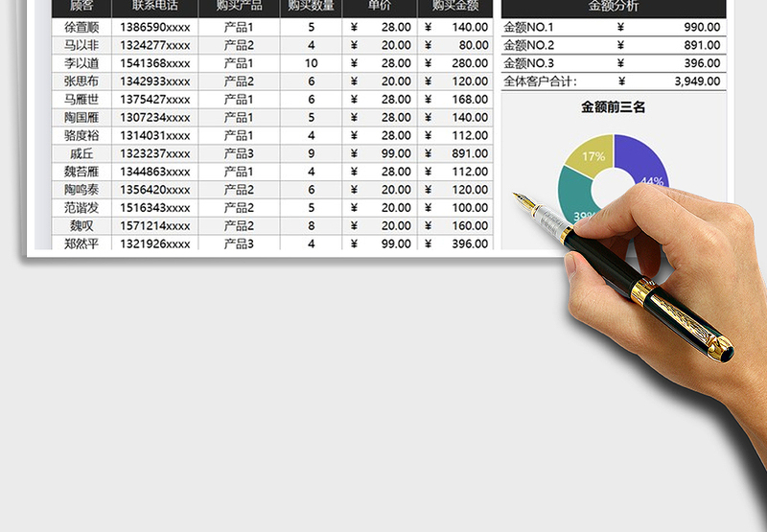The width and height of the screenshot is (767, 532).
Task: Select the 891.00 purchase amount cell
Action: click(456, 153)
